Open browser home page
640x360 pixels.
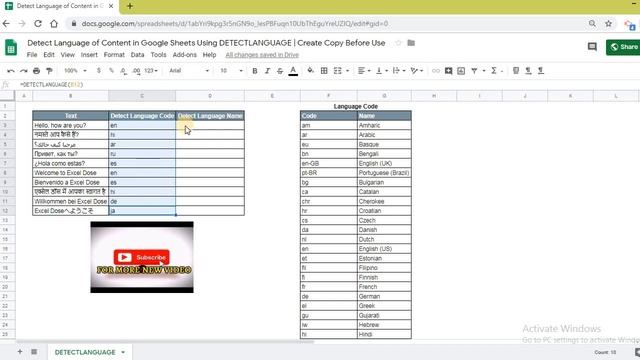pyautogui.click(x=54, y=24)
